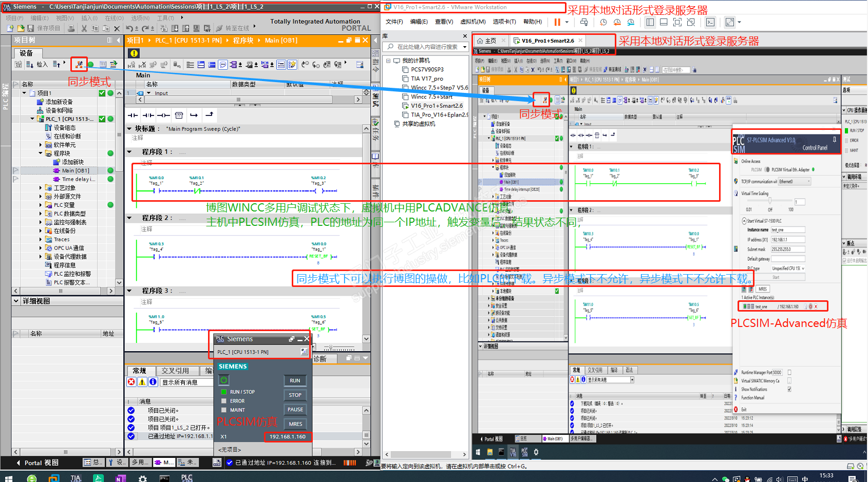This screenshot has width=868, height=482.
Task: Click 转至在线 button in host toolbar
Action: click(233, 28)
